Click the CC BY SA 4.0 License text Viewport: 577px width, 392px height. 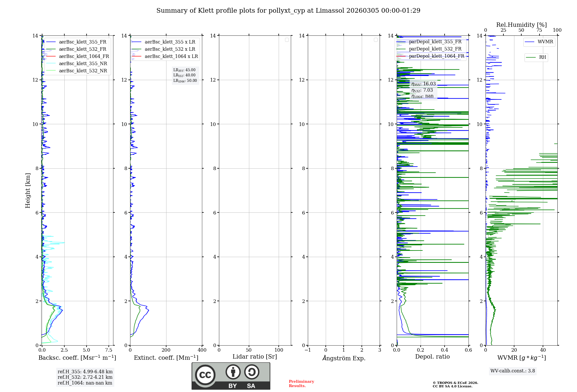click(x=452, y=386)
